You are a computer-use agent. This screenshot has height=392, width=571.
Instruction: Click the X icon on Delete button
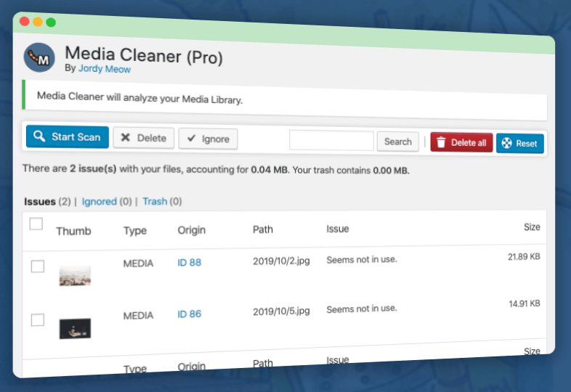126,138
